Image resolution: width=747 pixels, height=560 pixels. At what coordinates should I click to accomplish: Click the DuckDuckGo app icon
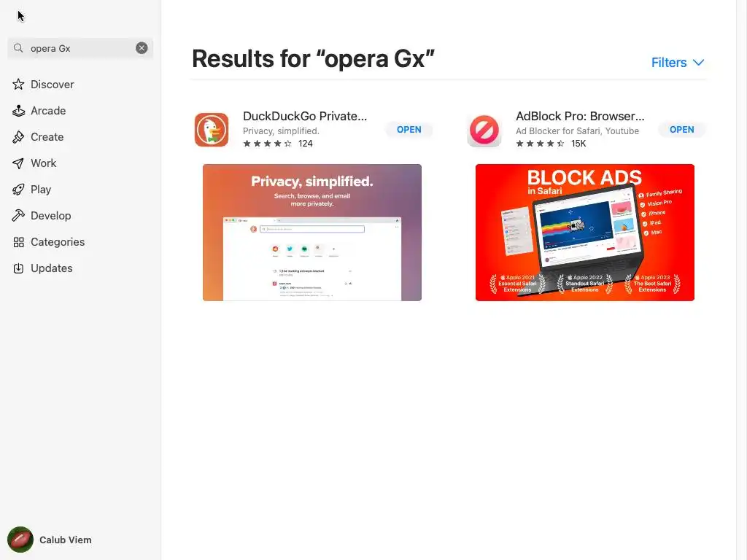coord(212,130)
